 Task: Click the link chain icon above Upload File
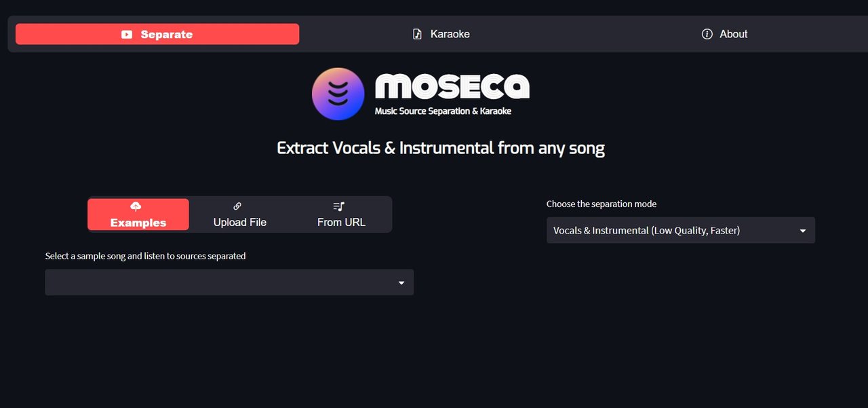tap(237, 206)
